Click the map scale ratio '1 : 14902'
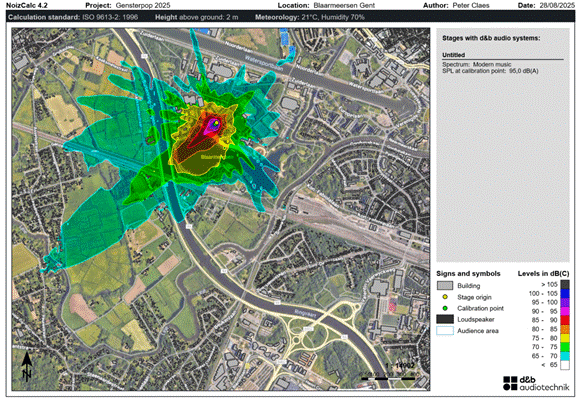The image size is (580, 399). click(x=400, y=366)
